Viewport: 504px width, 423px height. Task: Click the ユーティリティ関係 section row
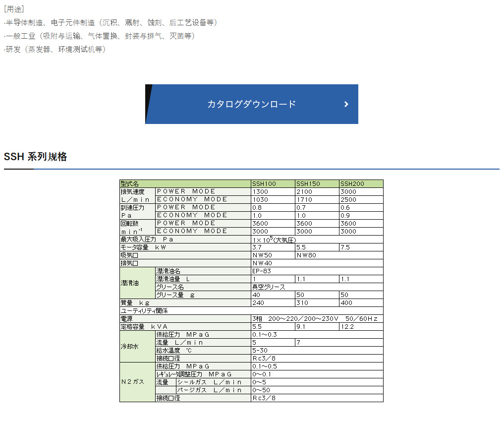pos(251,311)
